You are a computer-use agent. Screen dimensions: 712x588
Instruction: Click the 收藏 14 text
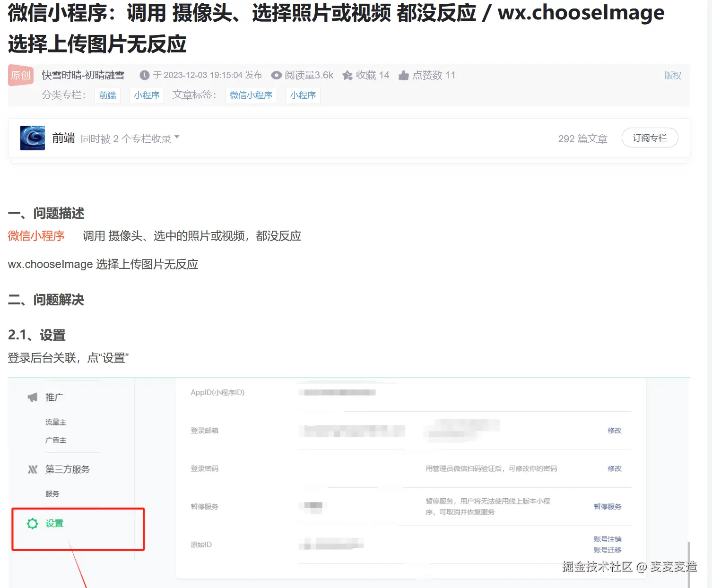coord(373,75)
